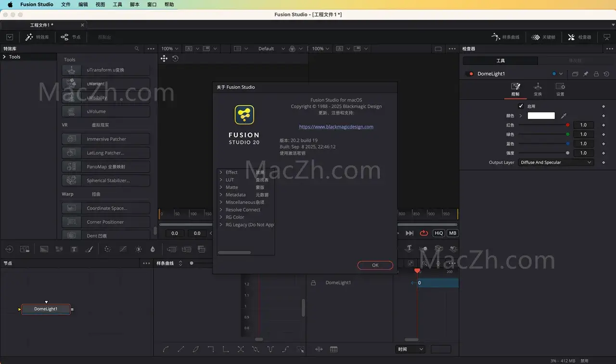Click the Color Curves tool icon
The height and width of the screenshot is (364, 616).
coord(123,249)
